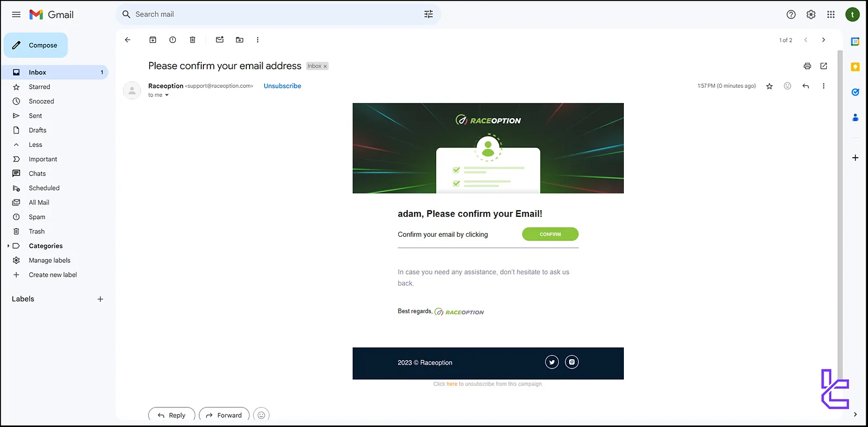Screen dimensions: 868x427
Task: Open the Inbox folder
Action: pos(54,72)
